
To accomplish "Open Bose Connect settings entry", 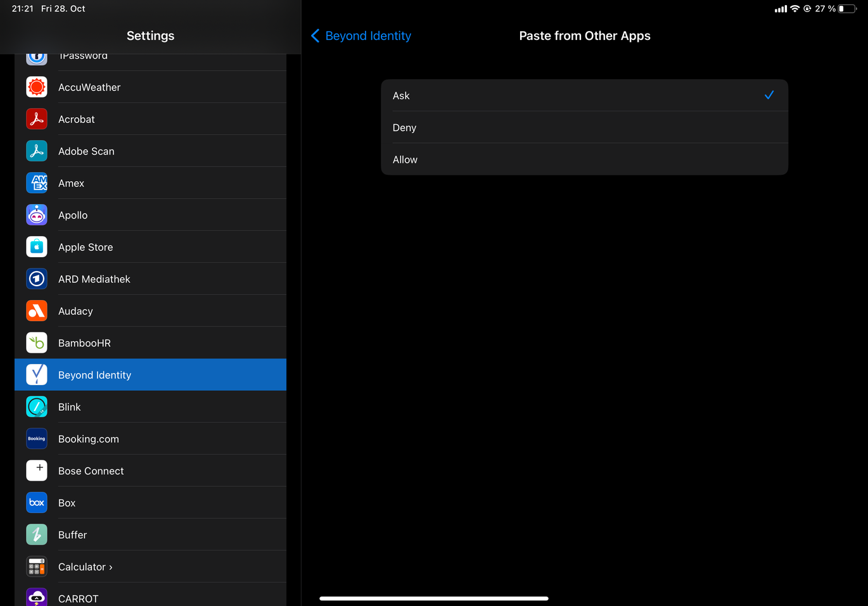I will click(x=151, y=470).
